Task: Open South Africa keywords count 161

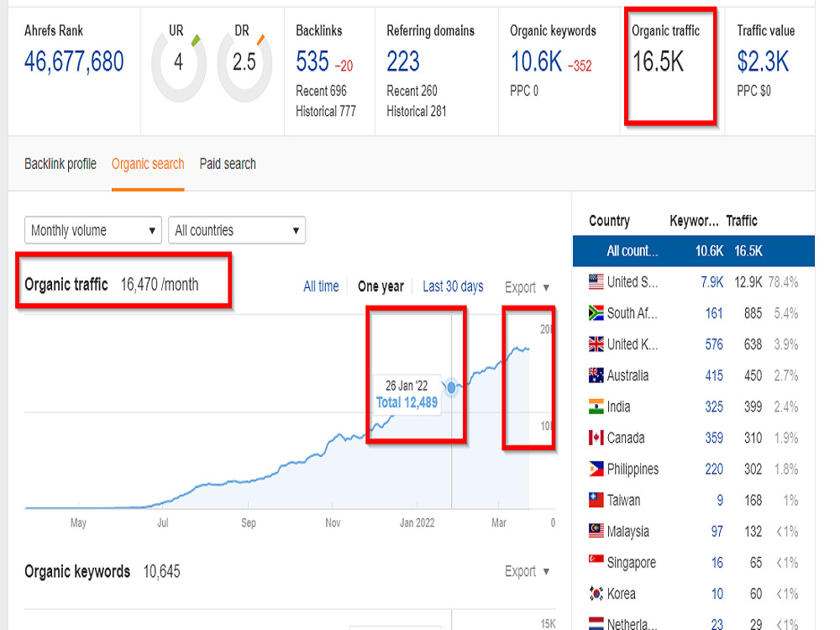Action: coord(714,313)
